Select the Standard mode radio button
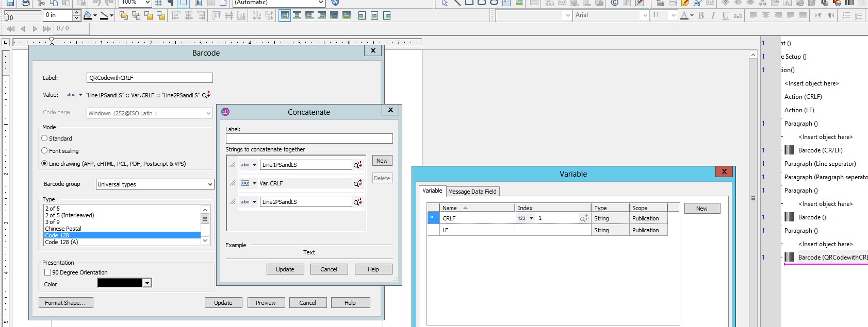This screenshot has height=327, width=868. point(44,139)
